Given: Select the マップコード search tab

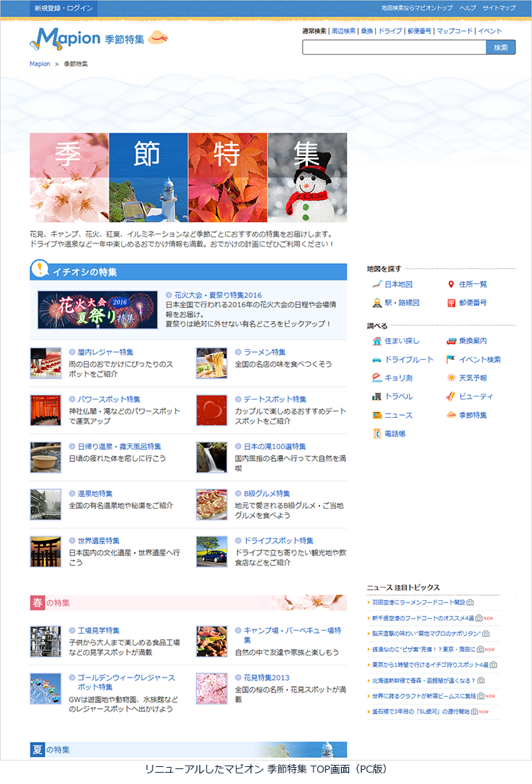Looking at the screenshot, I should [x=455, y=31].
